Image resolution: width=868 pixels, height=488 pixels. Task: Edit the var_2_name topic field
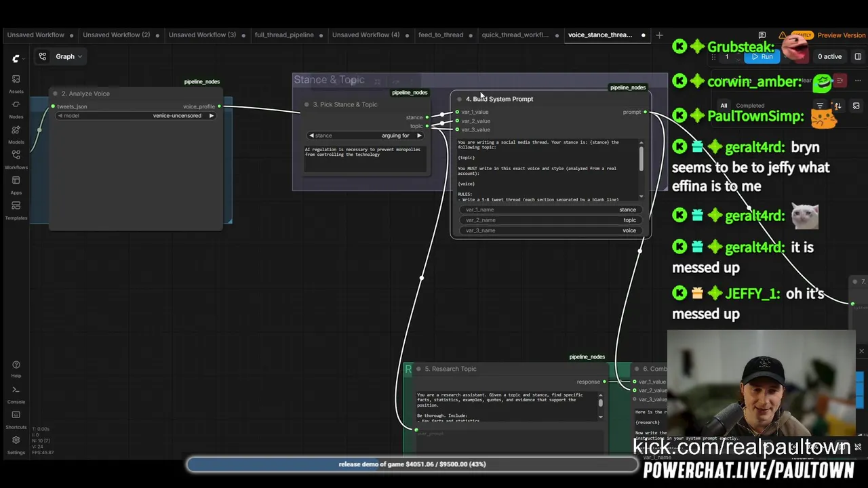(549, 220)
